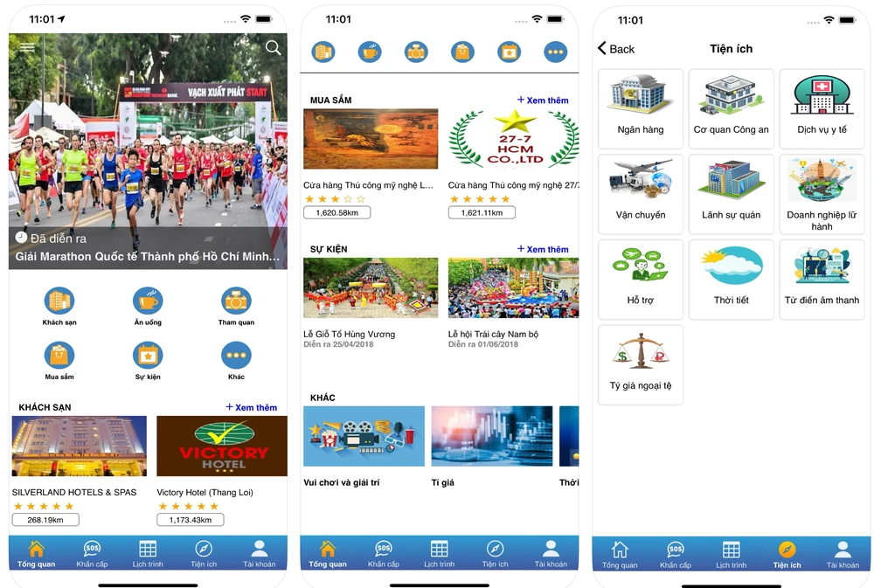Tap Xem thêm next to MUA SẮM
The width and height of the screenshot is (874, 588).
(543, 100)
